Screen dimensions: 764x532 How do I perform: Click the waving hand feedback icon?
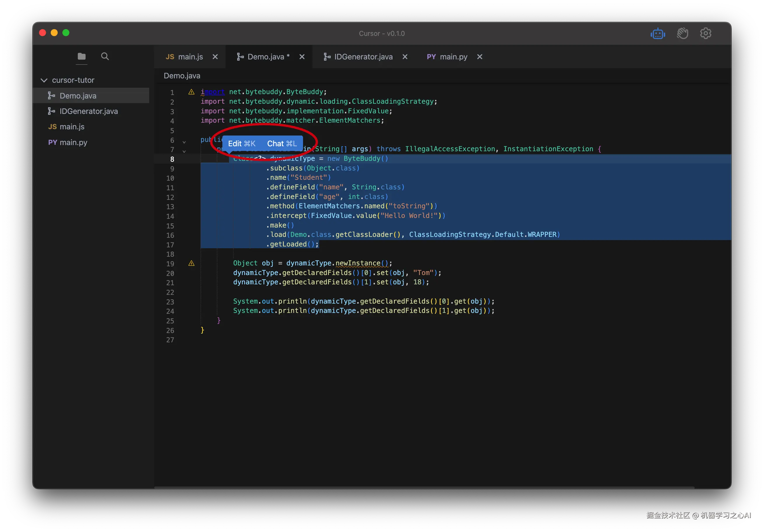(x=682, y=34)
